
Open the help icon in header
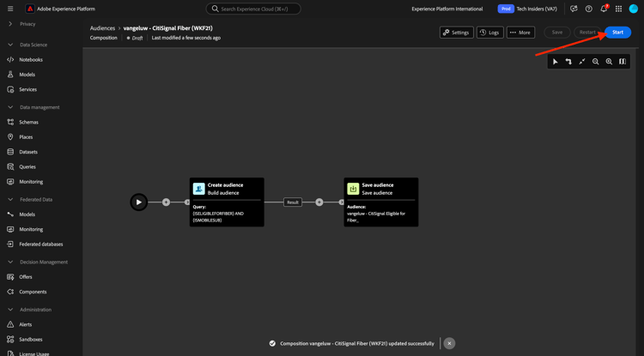pyautogui.click(x=588, y=9)
